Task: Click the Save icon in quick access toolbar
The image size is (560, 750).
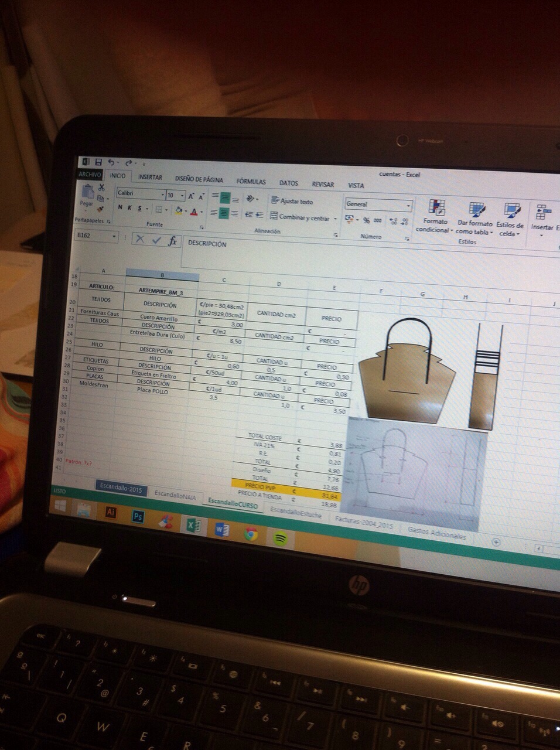Action: point(98,162)
